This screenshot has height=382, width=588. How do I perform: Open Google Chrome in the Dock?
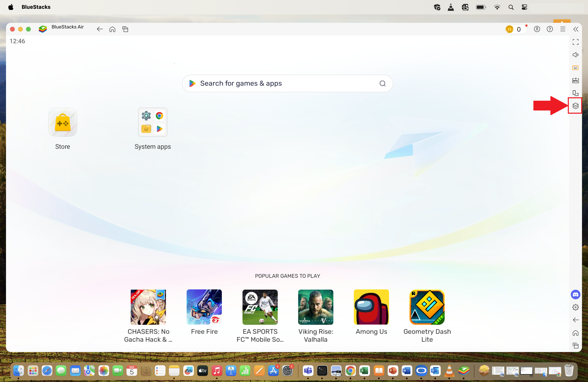pos(350,371)
